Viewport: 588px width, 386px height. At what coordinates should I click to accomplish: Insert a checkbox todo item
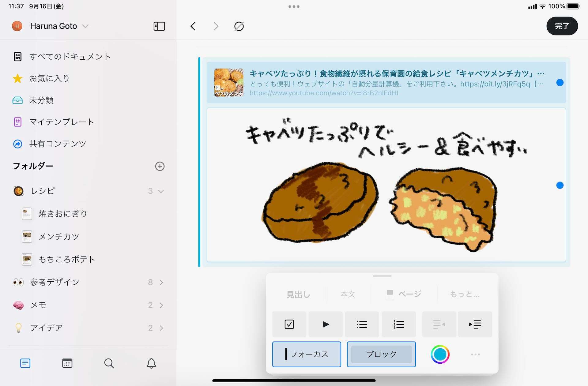[289, 324]
